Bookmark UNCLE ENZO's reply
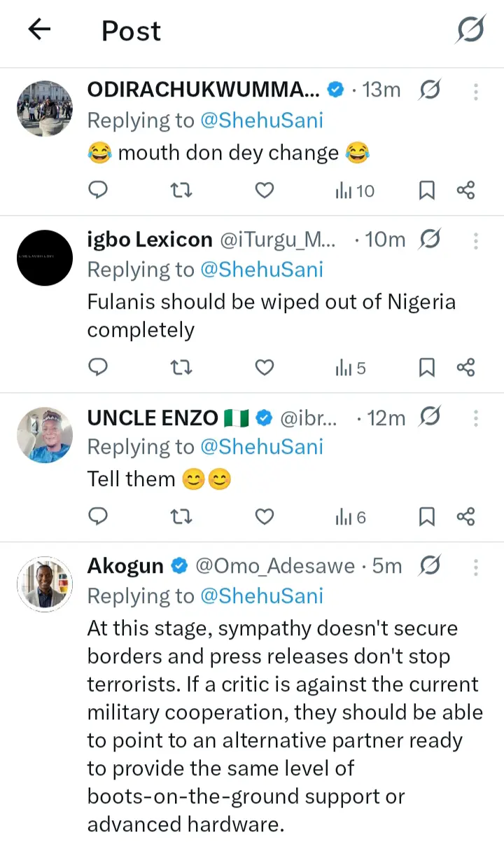The image size is (504, 842). (x=426, y=517)
